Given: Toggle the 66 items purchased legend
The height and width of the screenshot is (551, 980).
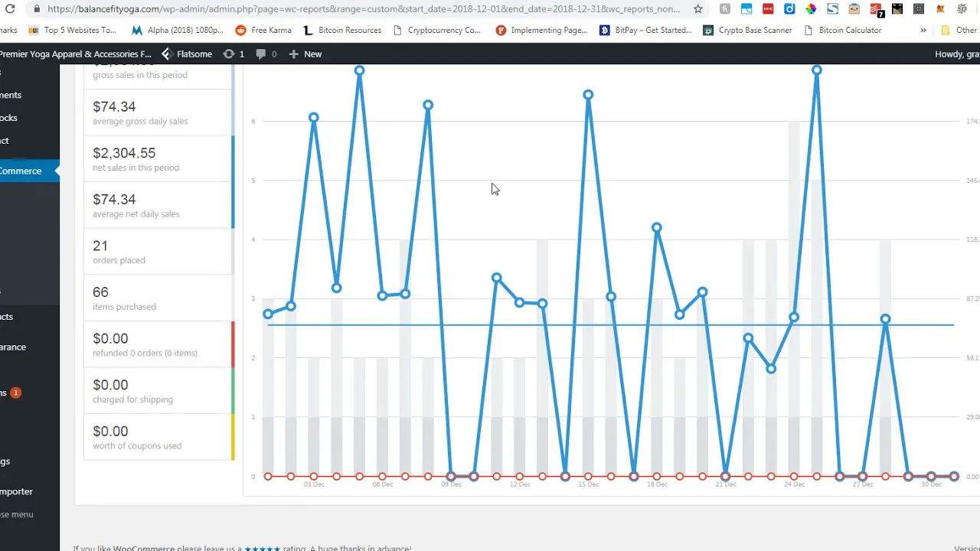Looking at the screenshot, I should coord(158,298).
